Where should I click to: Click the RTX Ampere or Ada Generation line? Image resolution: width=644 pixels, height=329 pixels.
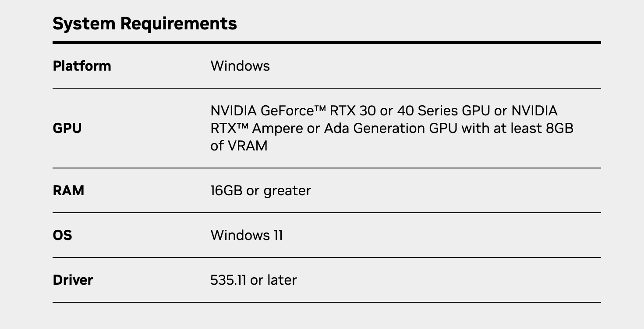click(x=392, y=128)
